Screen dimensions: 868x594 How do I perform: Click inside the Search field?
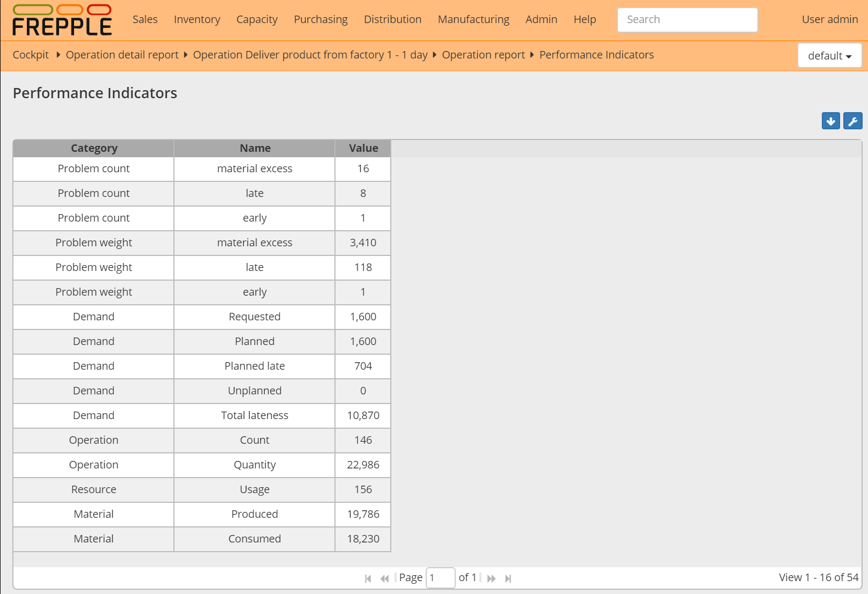687,19
